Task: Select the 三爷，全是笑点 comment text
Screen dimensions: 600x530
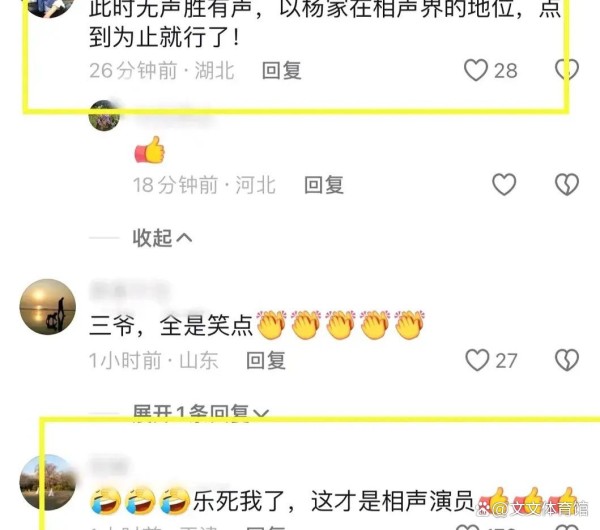Action: tap(257, 325)
